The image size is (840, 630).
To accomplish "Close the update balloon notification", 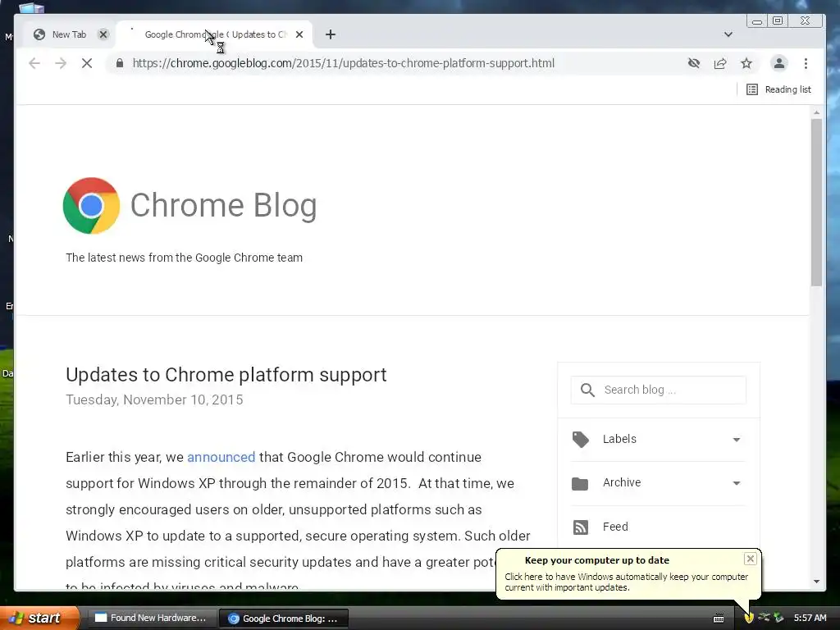I will pos(751,559).
